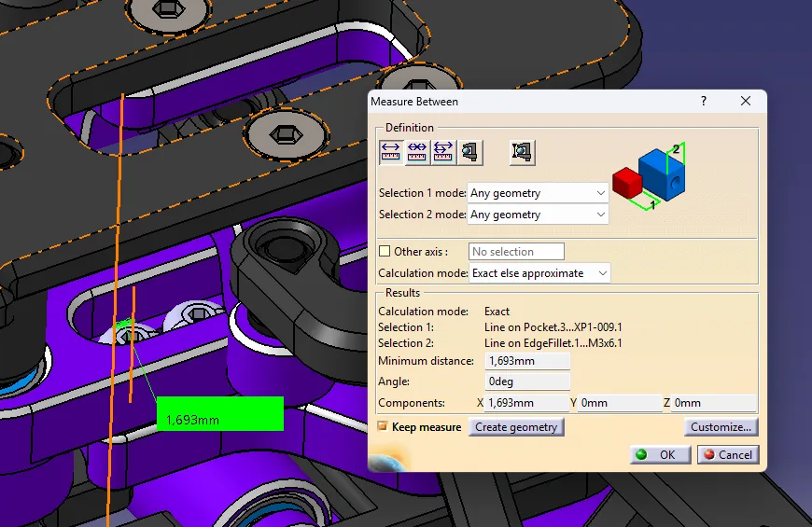Image resolution: width=812 pixels, height=527 pixels.
Task: Close the Measure Between dialog window
Action: click(745, 101)
